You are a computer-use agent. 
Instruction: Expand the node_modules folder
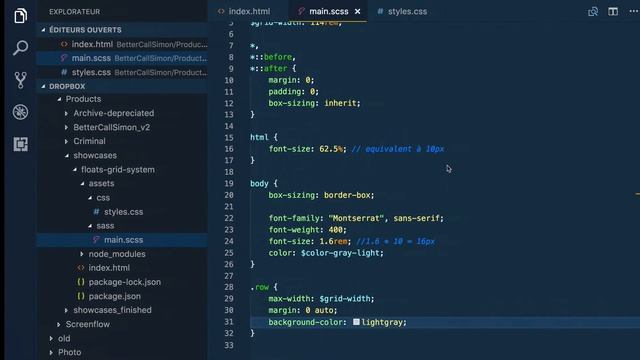(82, 254)
